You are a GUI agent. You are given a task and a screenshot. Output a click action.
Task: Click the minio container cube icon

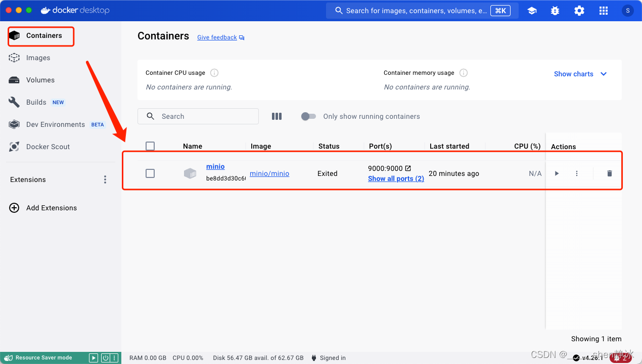pyautogui.click(x=190, y=173)
